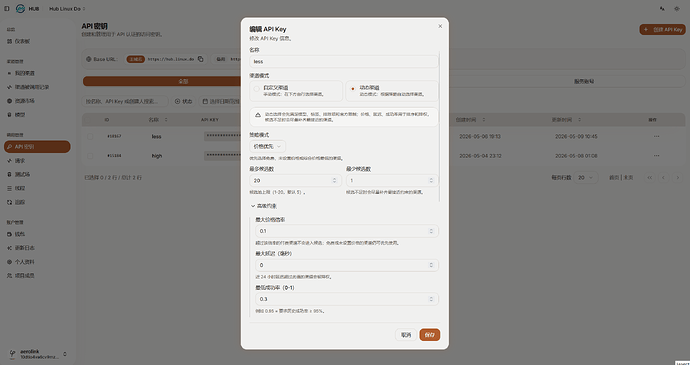The width and height of the screenshot is (690, 365).
Task: Collapse the 高级约束 advanced constraints section
Action: (x=264, y=206)
